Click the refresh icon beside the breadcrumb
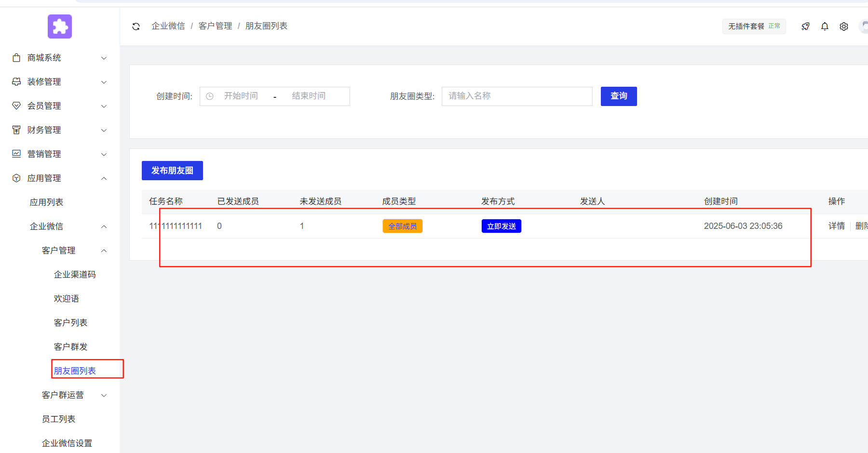This screenshot has height=453, width=868. (x=136, y=26)
